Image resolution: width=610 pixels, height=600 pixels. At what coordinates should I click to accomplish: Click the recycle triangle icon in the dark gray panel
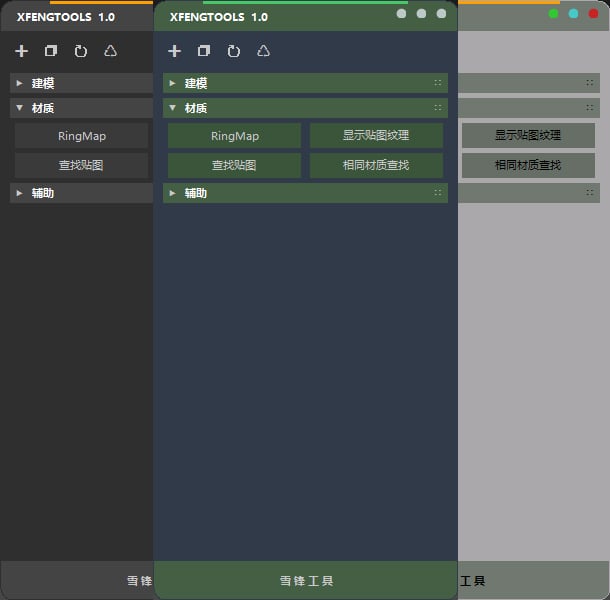tap(110, 51)
